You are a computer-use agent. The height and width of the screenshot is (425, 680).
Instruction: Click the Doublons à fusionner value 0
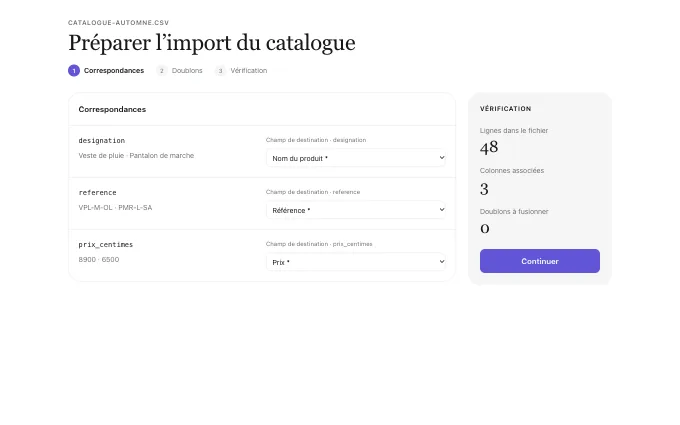pos(484,229)
